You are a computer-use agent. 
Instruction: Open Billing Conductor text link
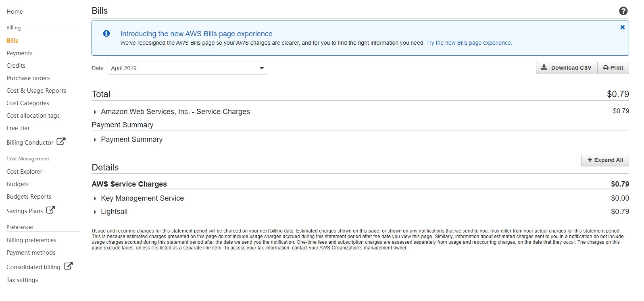click(30, 143)
